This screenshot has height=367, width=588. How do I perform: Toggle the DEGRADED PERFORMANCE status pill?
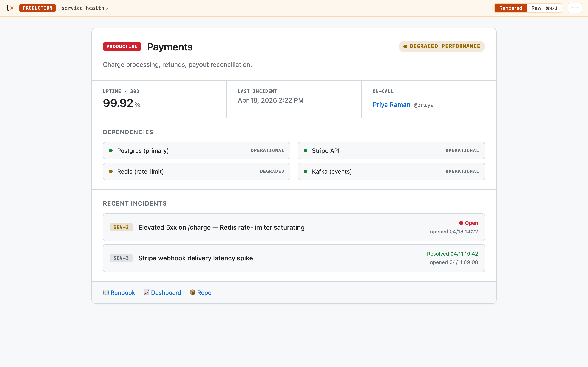point(441,46)
